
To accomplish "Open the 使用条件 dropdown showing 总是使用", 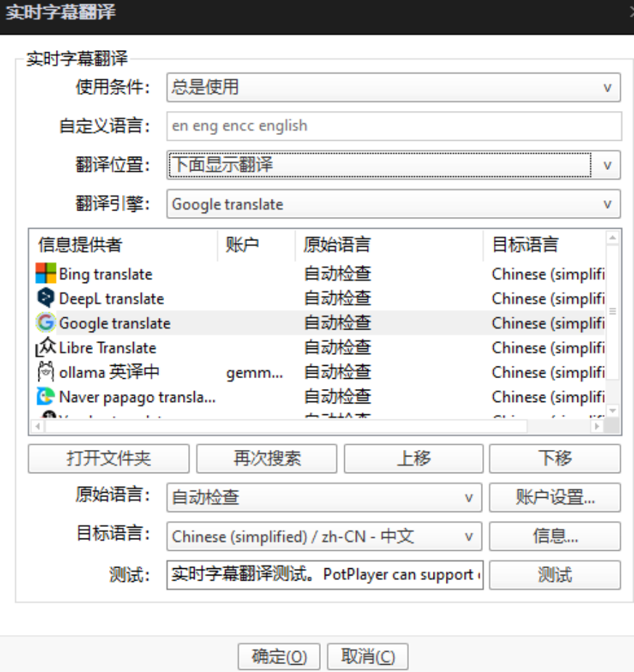I will coord(394,87).
